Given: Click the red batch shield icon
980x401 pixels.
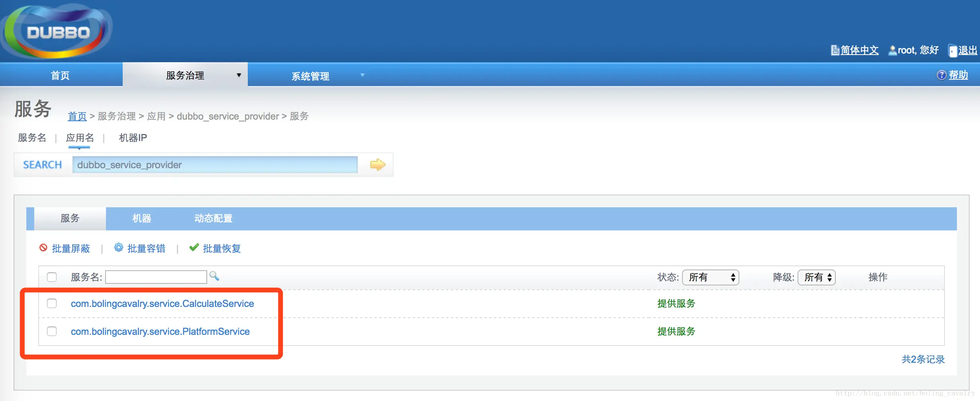Looking at the screenshot, I should 43,248.
